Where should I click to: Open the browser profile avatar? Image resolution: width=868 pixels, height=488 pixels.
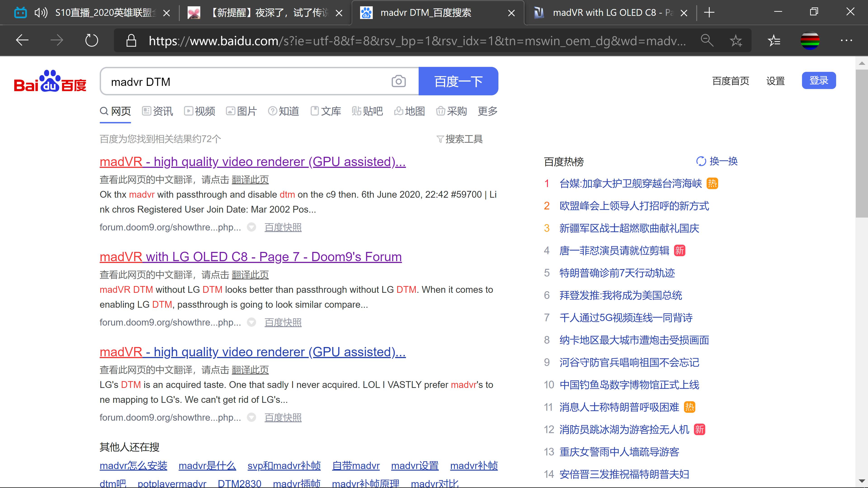pyautogui.click(x=810, y=40)
